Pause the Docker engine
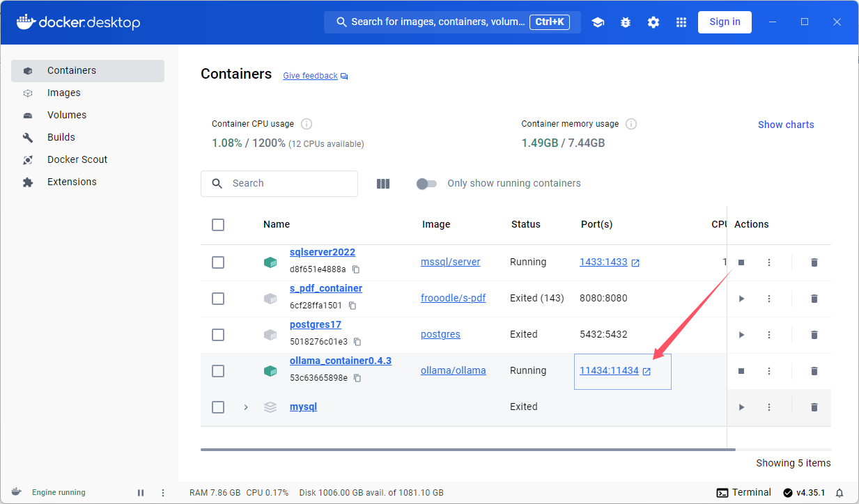Viewport: 859px width, 504px height. [x=141, y=493]
